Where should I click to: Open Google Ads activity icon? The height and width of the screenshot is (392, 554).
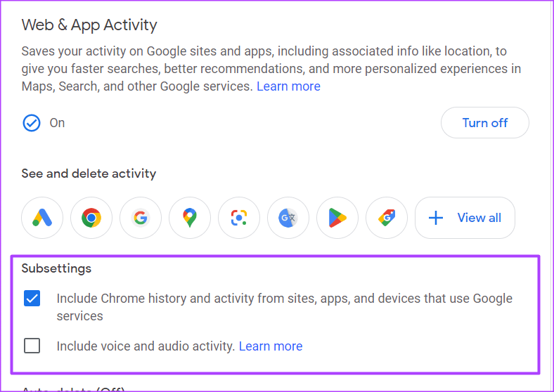tap(42, 218)
